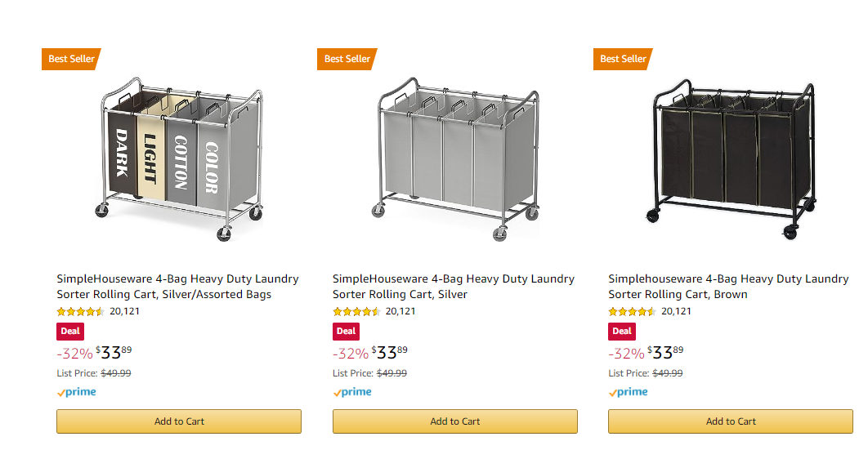The image size is (868, 450).
Task: Open Silver/Assorted Bags laundry sorter title link
Action: (177, 286)
